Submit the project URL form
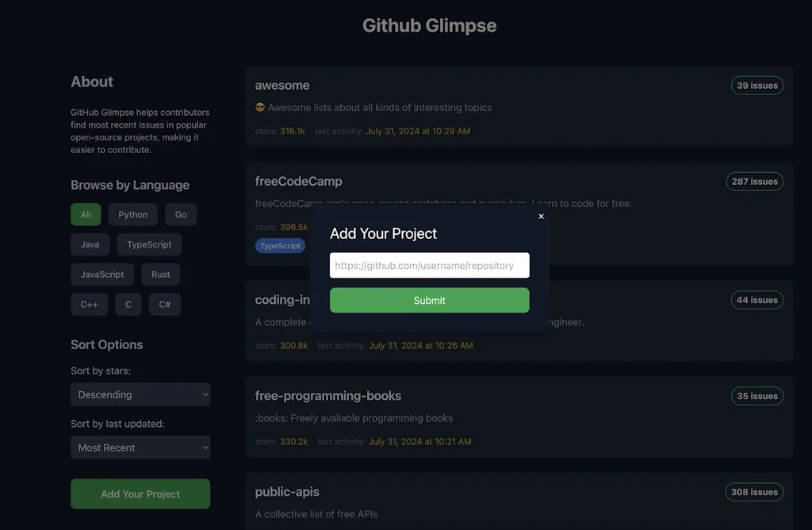 coord(429,300)
